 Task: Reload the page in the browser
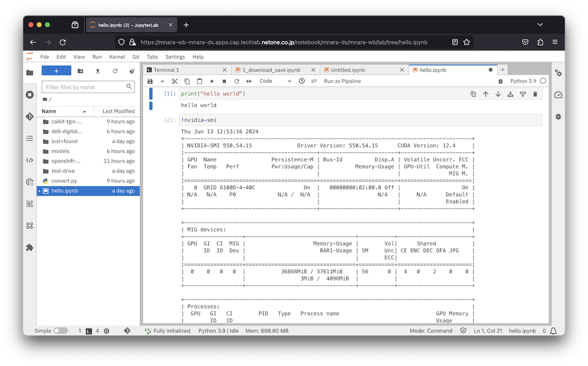(63, 42)
